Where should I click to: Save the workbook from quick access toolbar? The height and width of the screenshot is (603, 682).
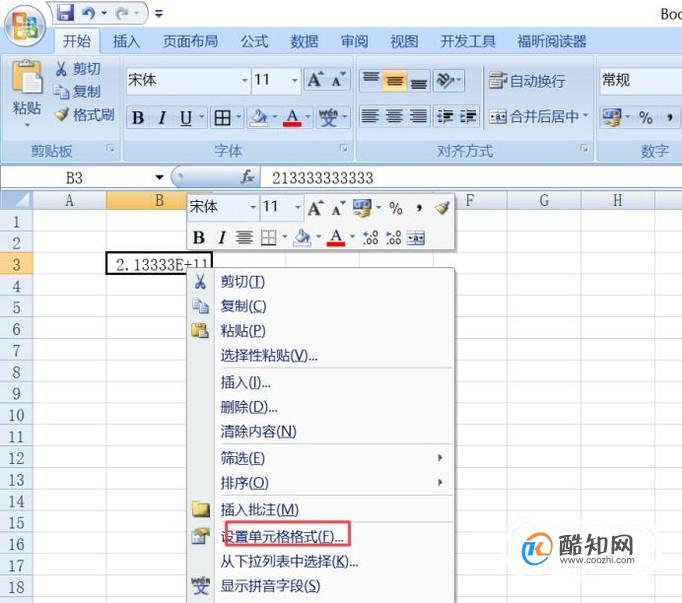click(x=65, y=12)
